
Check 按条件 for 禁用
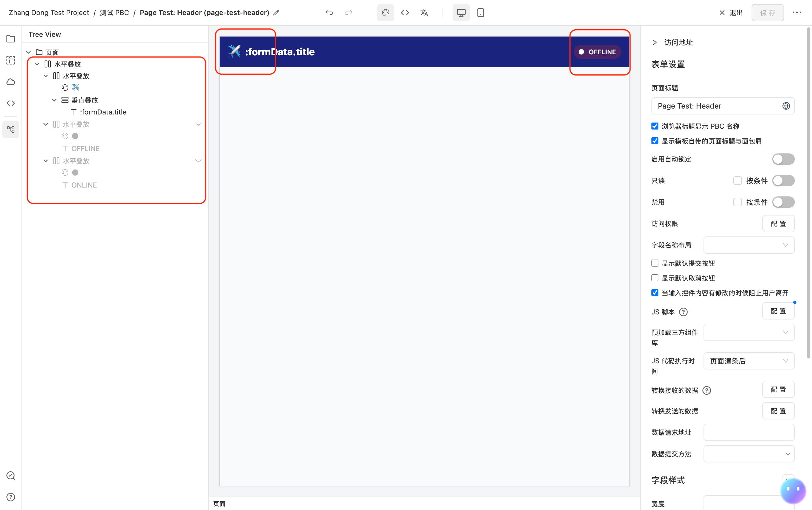pos(737,202)
